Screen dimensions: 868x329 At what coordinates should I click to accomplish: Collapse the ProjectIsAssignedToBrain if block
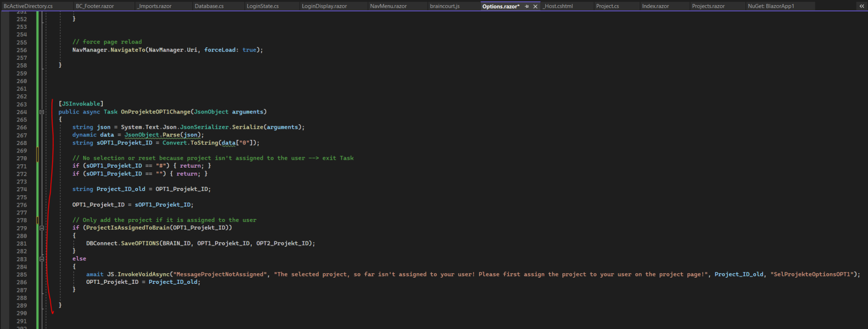pyautogui.click(x=42, y=227)
